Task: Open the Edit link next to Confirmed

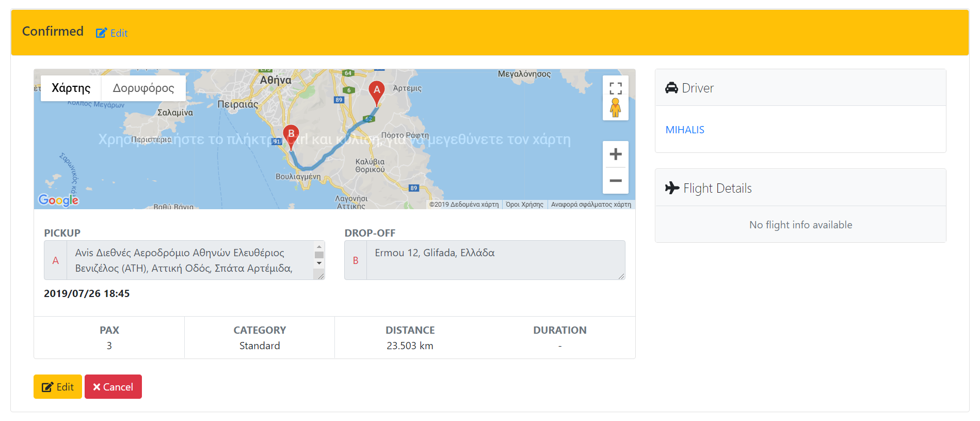Action: click(112, 33)
